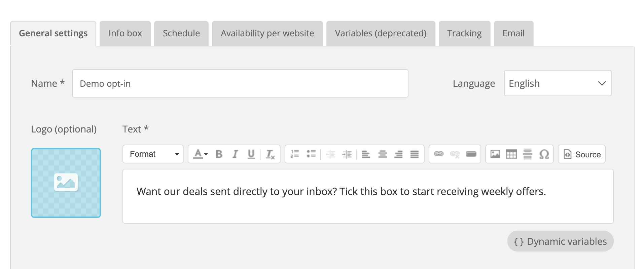Insert a bulleted list

(x=311, y=154)
